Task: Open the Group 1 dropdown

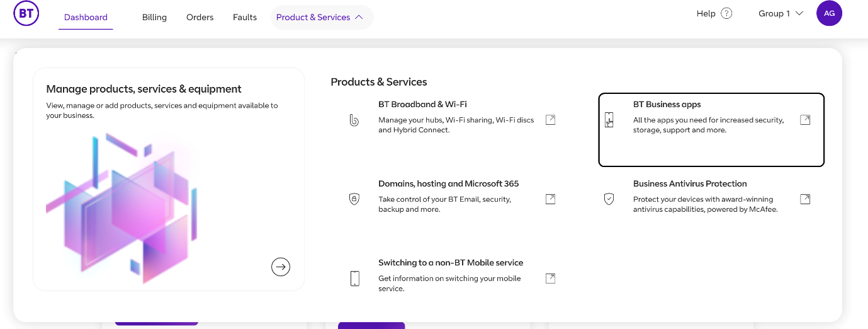Action: click(781, 13)
